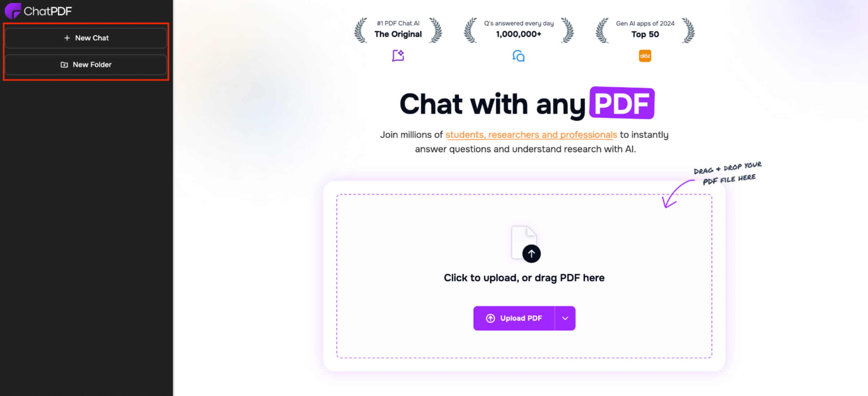
Task: Toggle the New Chat sidebar button
Action: click(x=86, y=38)
